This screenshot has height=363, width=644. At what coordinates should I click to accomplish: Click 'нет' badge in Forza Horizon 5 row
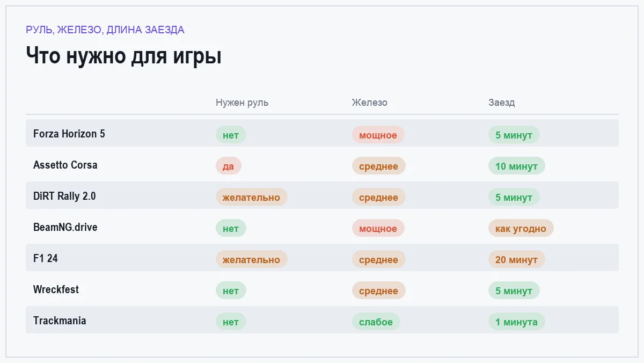pos(231,135)
